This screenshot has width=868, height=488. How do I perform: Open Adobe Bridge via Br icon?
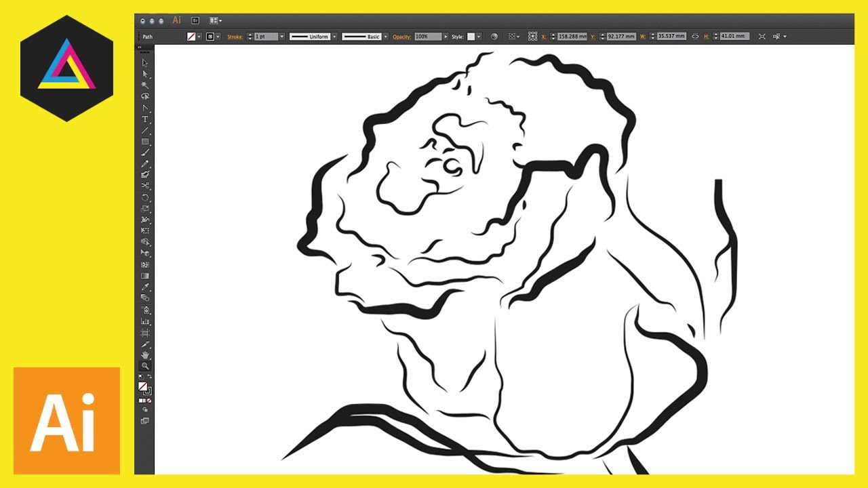tap(195, 21)
